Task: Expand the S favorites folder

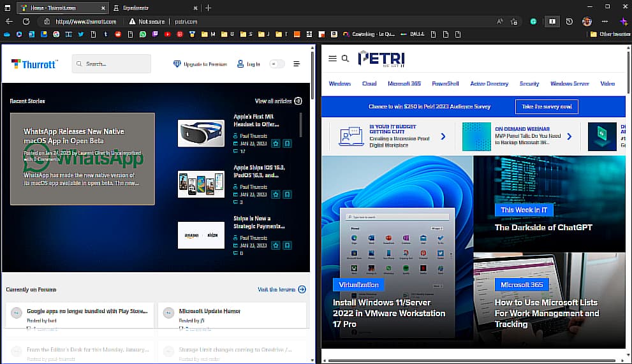Action: point(246,34)
